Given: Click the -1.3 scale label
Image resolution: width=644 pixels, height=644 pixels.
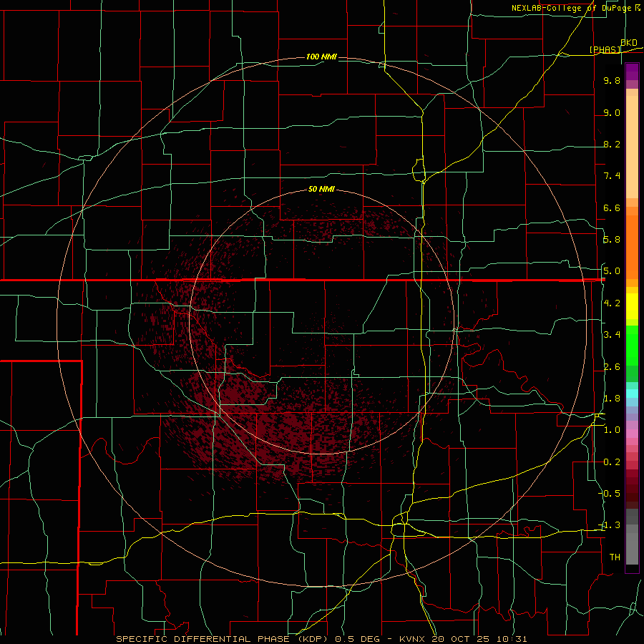Looking at the screenshot, I should pyautogui.click(x=610, y=525).
